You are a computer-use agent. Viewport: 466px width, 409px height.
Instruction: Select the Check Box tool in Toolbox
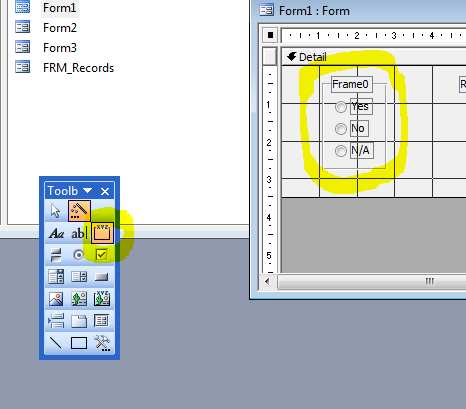[x=101, y=255]
